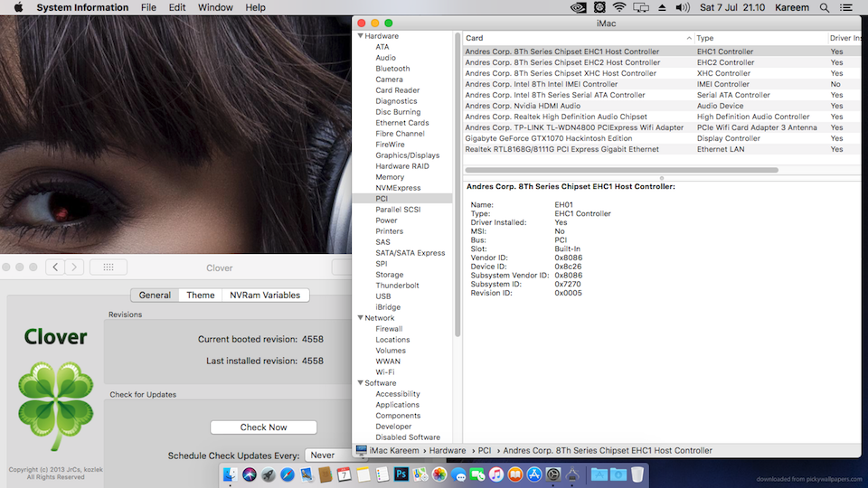The width and height of the screenshot is (868, 488).
Task: Click the Trash icon in dock
Action: (637, 474)
